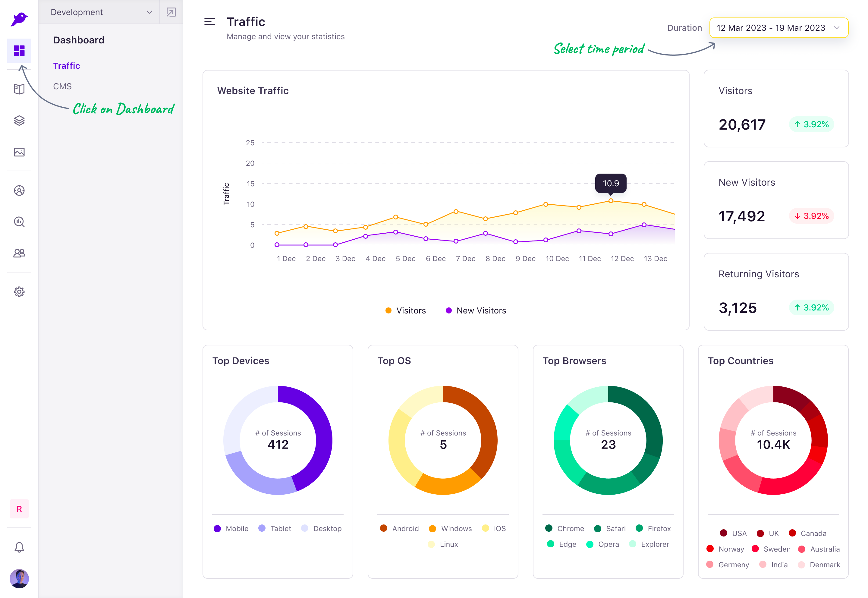The image size is (868, 598).
Task: Click Top Devices 412 sessions donut center
Action: tap(278, 440)
